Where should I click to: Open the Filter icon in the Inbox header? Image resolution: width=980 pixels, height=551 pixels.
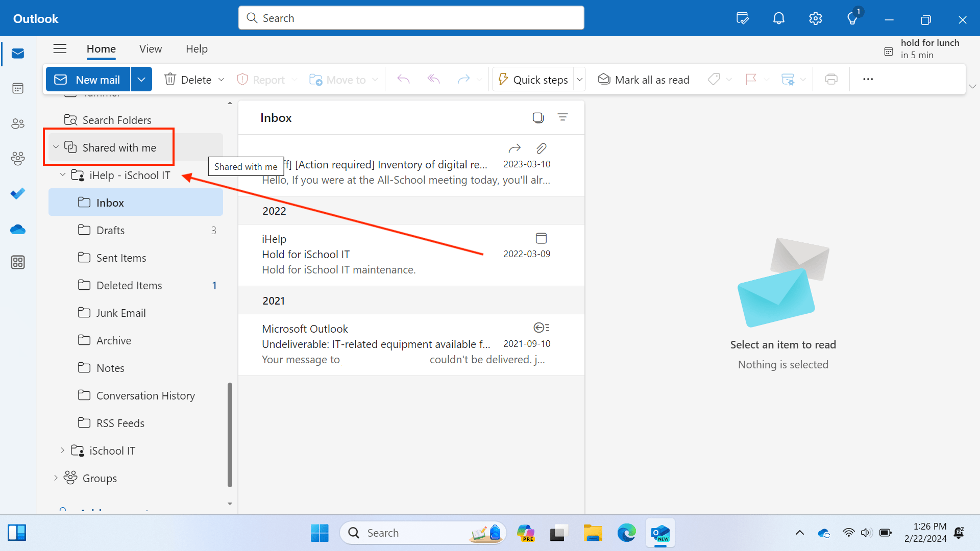point(562,117)
